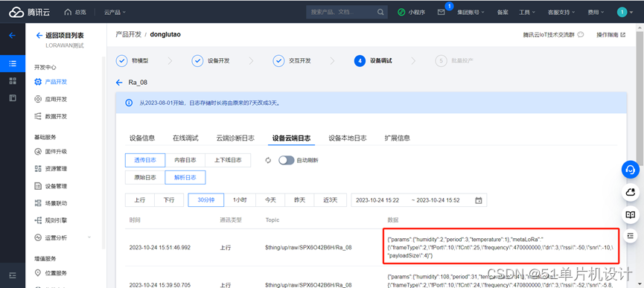
Task: Select the 今天 time range
Action: click(270, 200)
